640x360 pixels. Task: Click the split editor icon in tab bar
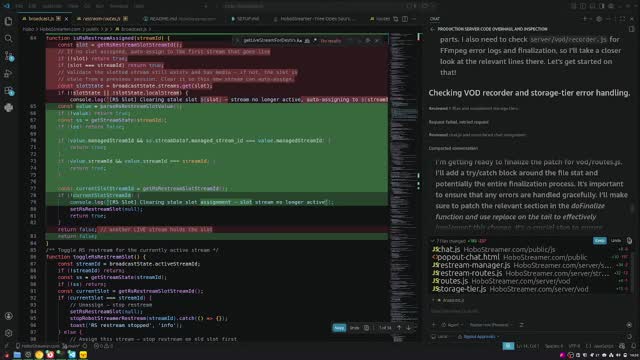click(404, 19)
